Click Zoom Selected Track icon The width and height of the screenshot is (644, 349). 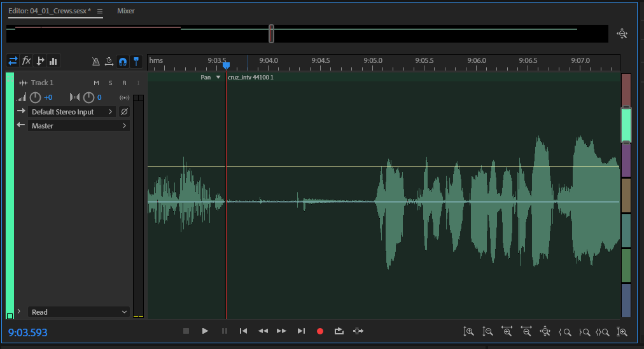622,331
